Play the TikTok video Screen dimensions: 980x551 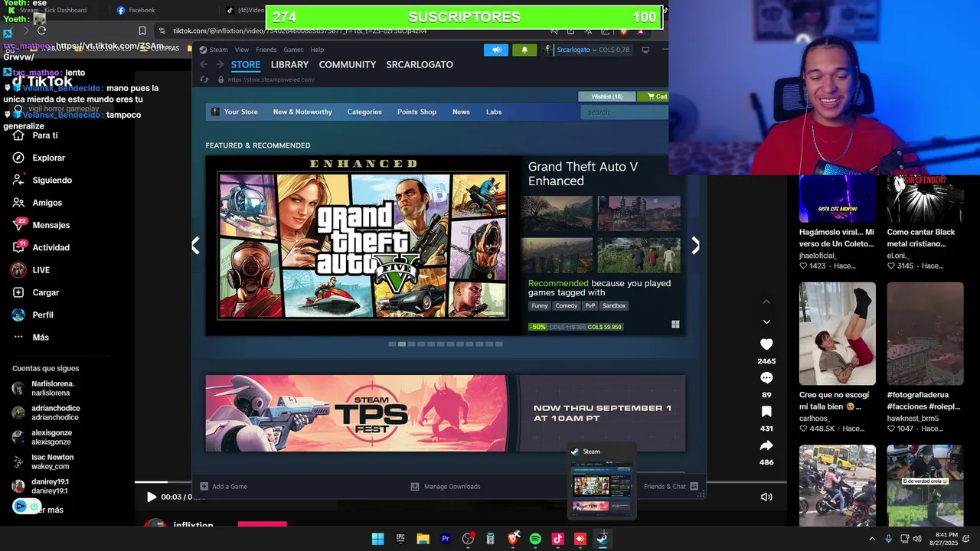[x=152, y=497]
